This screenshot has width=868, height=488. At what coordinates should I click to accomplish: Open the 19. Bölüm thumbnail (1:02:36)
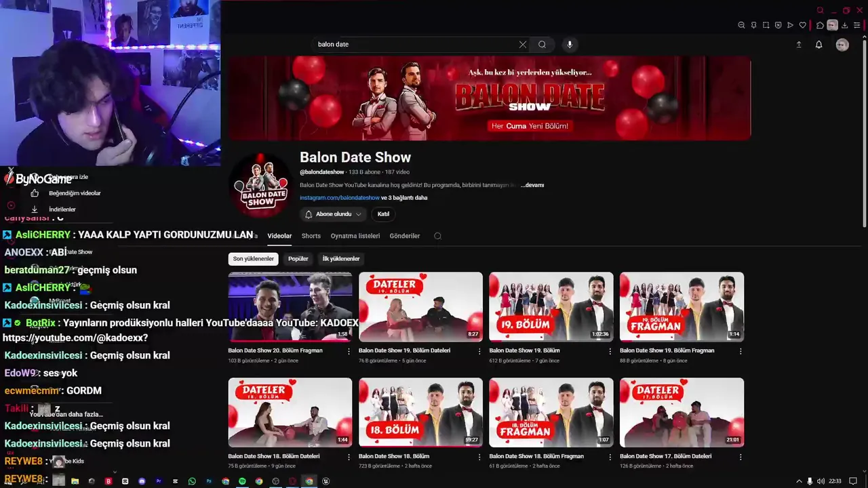tap(551, 307)
